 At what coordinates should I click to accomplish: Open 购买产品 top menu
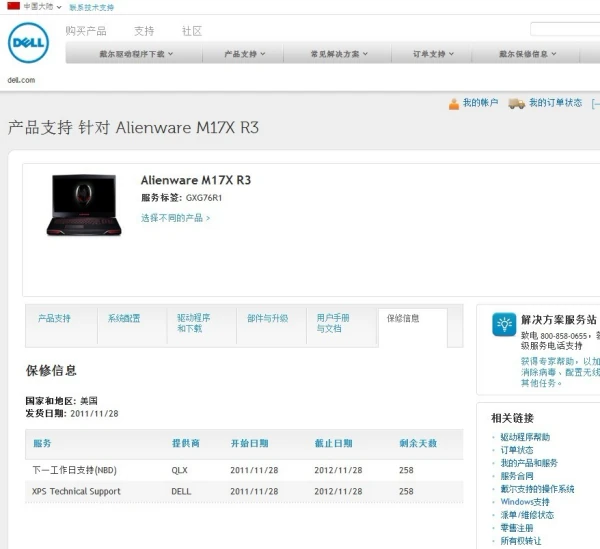[86, 31]
